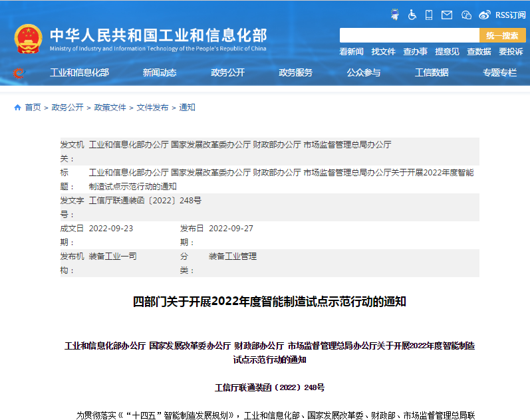
Task: Click document number 工信厅联通装函〔2022〕248号 in table
Action: [145, 201]
